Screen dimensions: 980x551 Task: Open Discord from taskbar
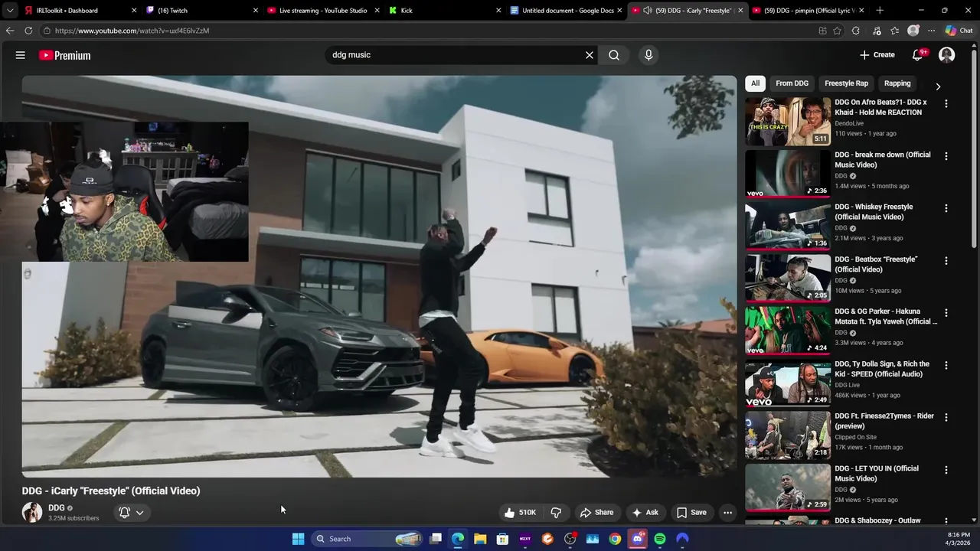tap(637, 539)
